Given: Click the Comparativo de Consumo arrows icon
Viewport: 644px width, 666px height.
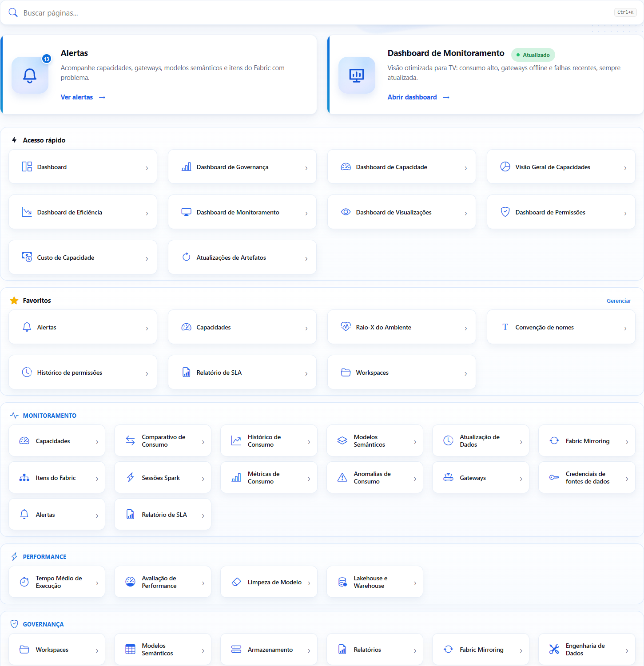Looking at the screenshot, I should pyautogui.click(x=131, y=440).
